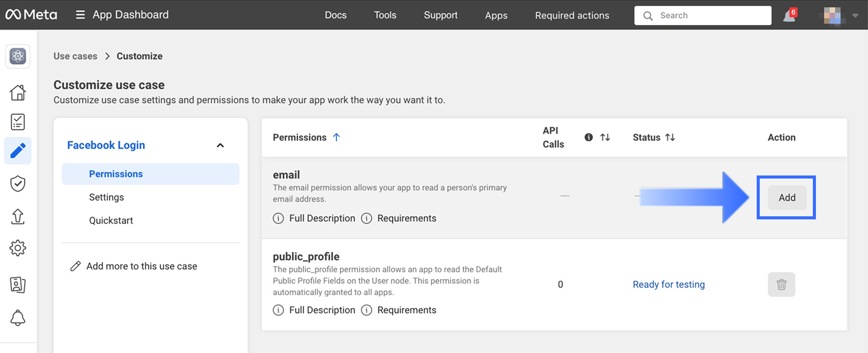Open the checklist icon in sidebar
The height and width of the screenshot is (353, 868).
(x=18, y=122)
